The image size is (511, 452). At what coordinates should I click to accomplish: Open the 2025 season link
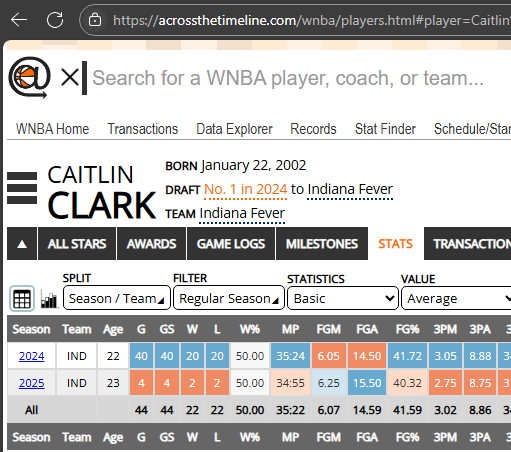pyautogui.click(x=31, y=383)
